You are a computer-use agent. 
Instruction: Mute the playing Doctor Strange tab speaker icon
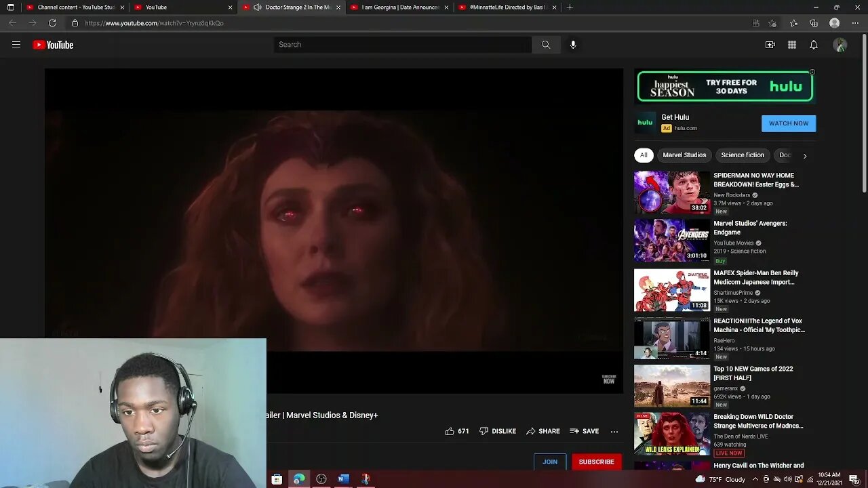[x=258, y=7]
